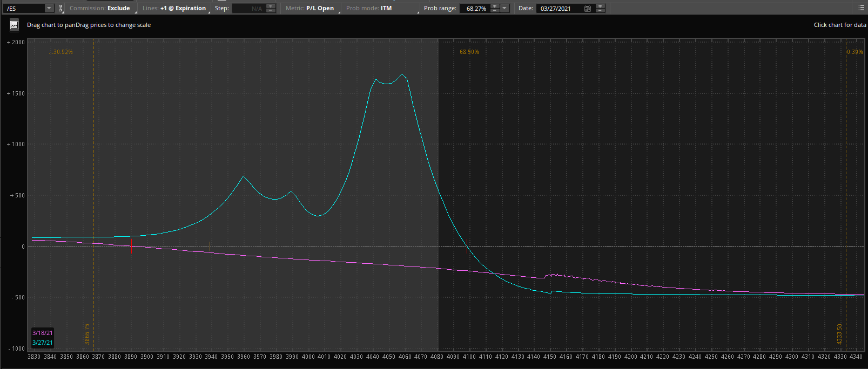Viewport: 868px width, 369px height.
Task: Click the /ES symbol input field
Action: [x=23, y=8]
